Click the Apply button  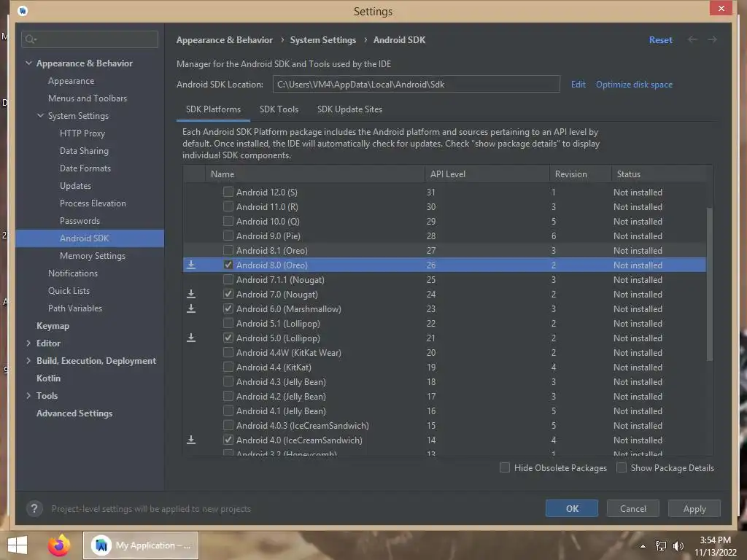tap(694, 508)
